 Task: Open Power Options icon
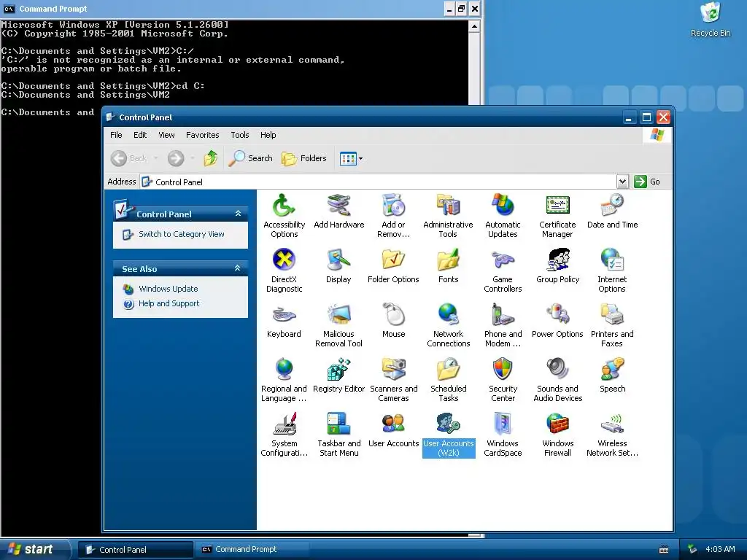[557, 315]
